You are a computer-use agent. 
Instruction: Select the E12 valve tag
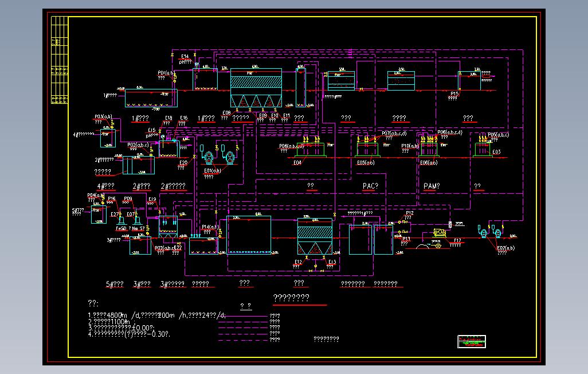pos(298,262)
